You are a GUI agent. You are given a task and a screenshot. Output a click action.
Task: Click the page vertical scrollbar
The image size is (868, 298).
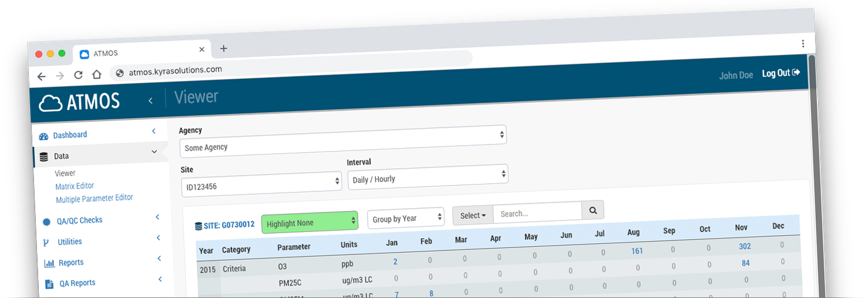click(x=816, y=176)
